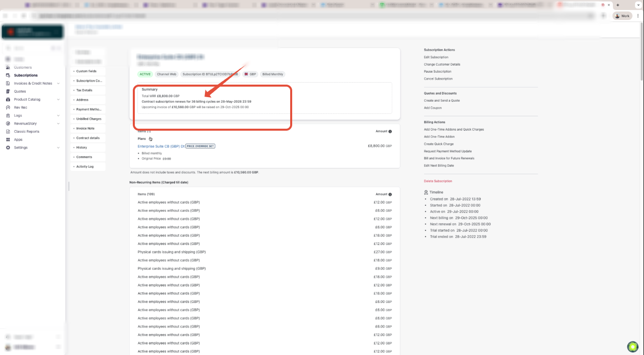Screen dimensions: 644x355
Task: Jump to Contract details section
Action: [88, 138]
